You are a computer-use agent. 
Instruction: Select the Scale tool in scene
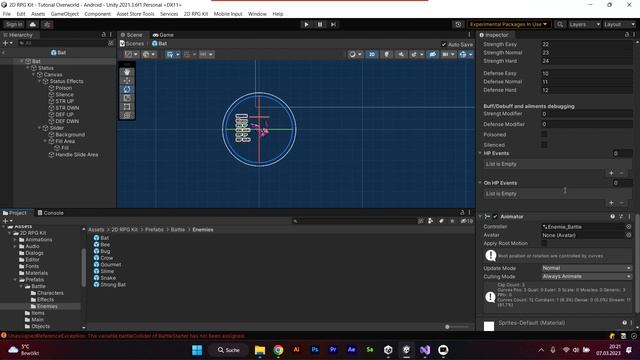127,98
